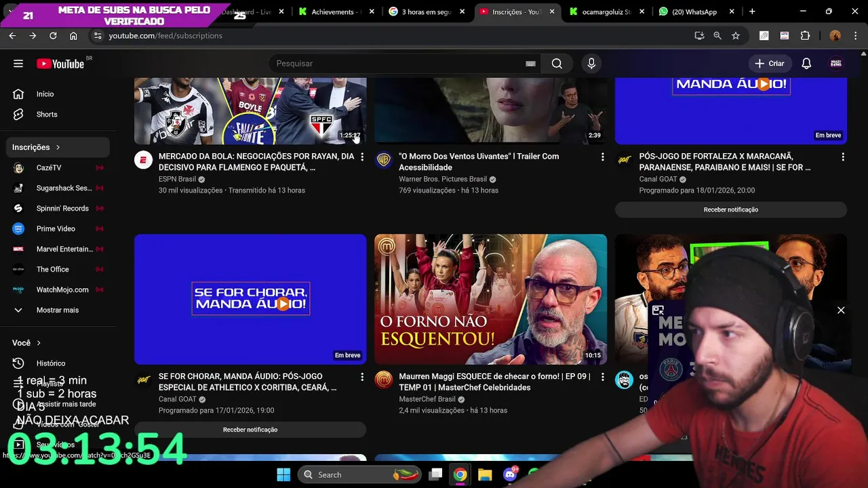Switch to WhatsApp tab
The height and width of the screenshot is (488, 868).
pyautogui.click(x=696, y=12)
